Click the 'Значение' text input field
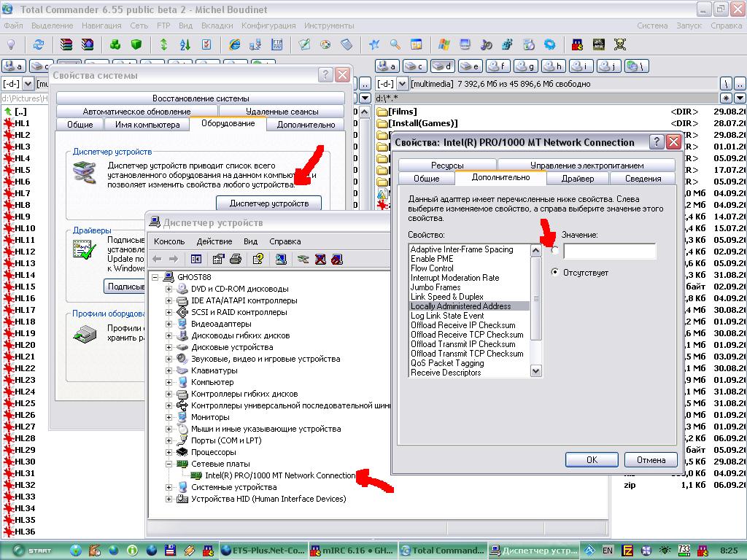 pyautogui.click(x=609, y=252)
